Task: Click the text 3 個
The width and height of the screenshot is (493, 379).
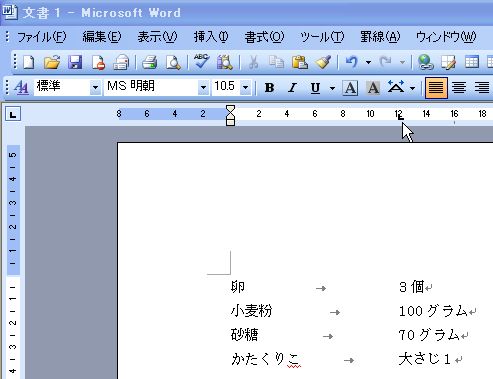Action: coord(411,287)
